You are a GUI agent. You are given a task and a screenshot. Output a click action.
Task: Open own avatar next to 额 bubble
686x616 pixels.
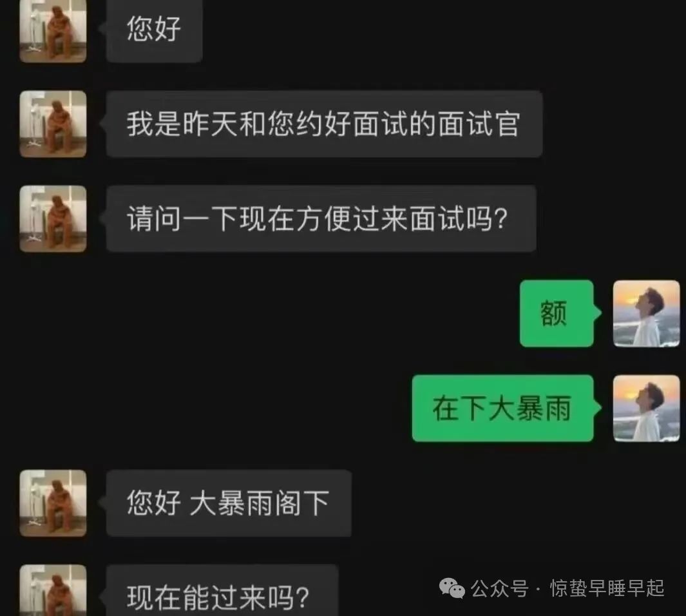click(x=646, y=314)
